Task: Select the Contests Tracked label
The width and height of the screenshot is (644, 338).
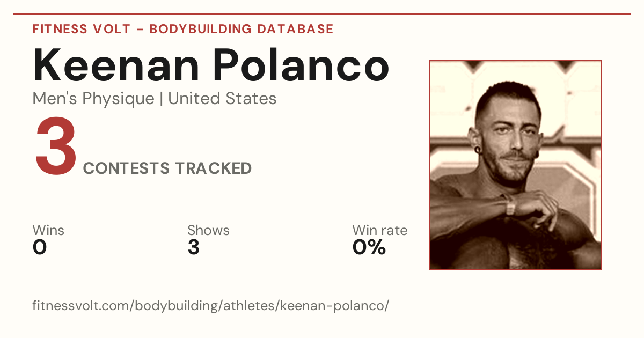Action: pos(167,168)
